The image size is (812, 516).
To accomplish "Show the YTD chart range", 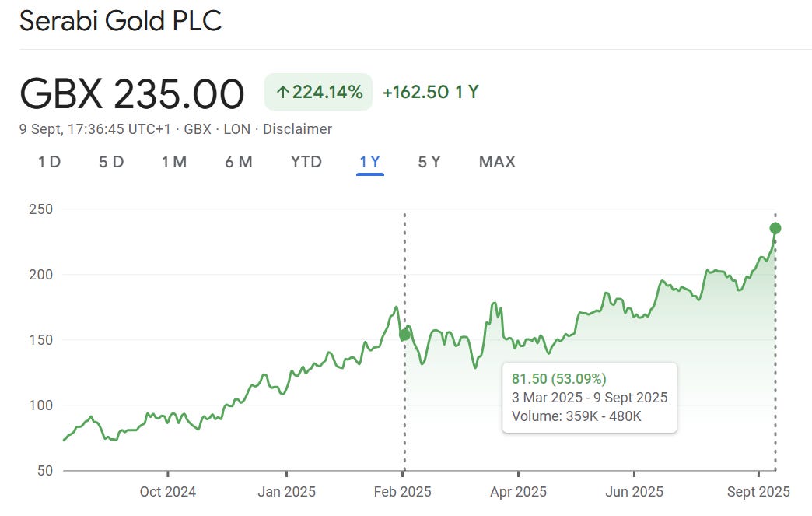I will click(306, 162).
